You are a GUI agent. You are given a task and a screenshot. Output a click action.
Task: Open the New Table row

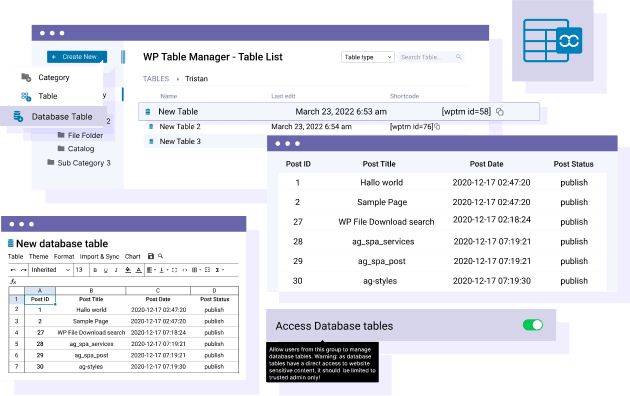click(339, 112)
